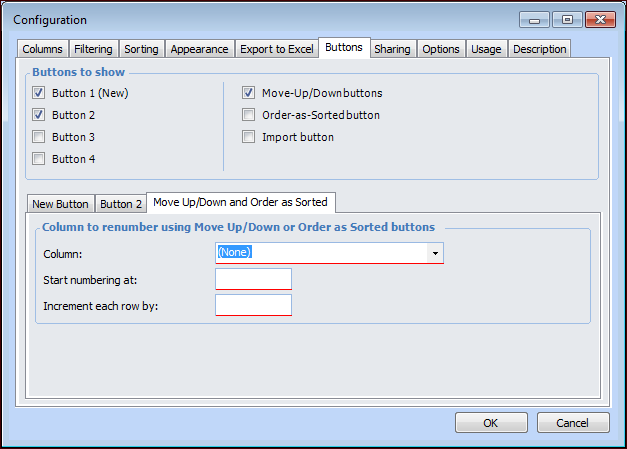This screenshot has height=449, width=627.
Task: Select the Appearance tab
Action: tap(200, 49)
